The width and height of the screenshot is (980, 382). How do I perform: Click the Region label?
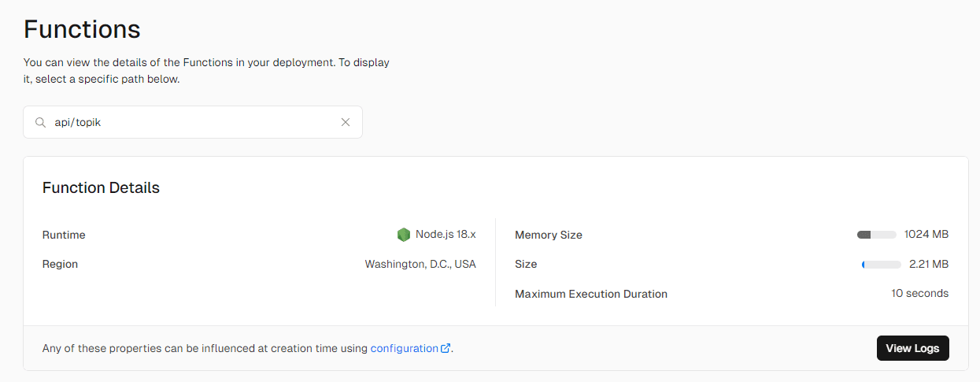tap(60, 265)
